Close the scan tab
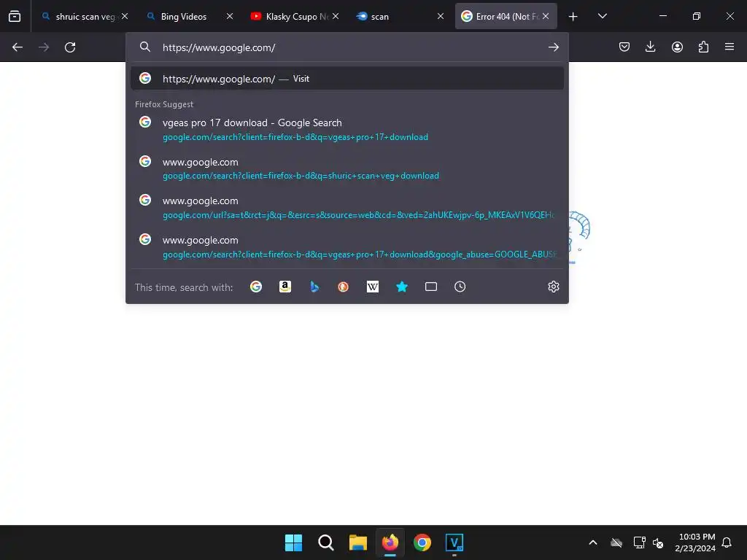 440,16
